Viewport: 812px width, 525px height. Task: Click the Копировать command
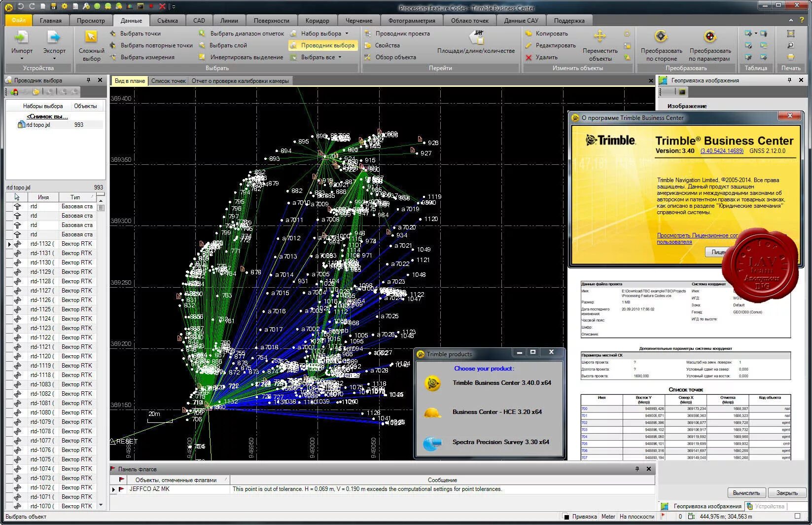pos(547,34)
